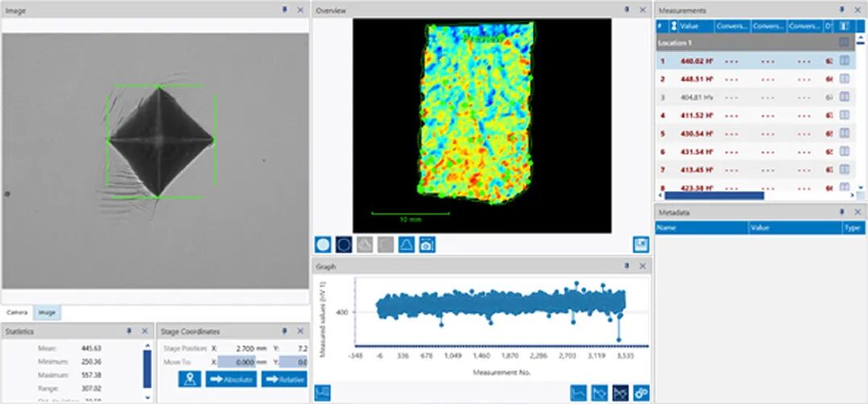The height and width of the screenshot is (404, 868).
Task: Pin the Overview panel
Action: tap(627, 10)
